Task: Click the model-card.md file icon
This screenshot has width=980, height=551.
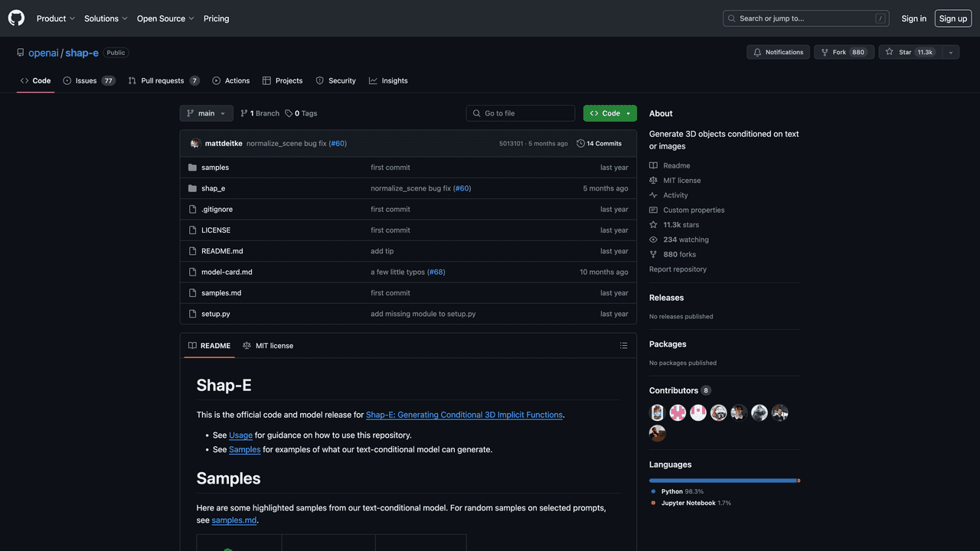Action: [193, 272]
